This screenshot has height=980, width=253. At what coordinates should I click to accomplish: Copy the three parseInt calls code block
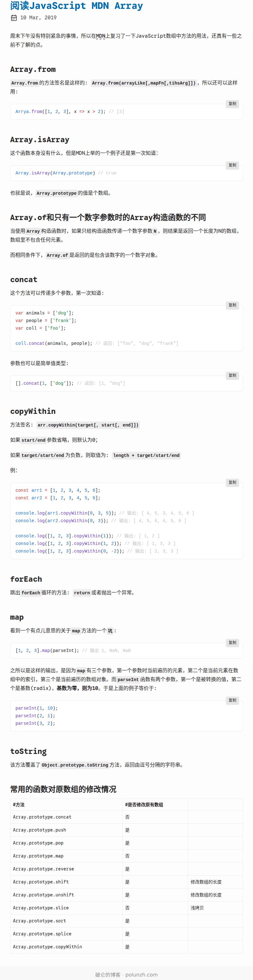pos(232,700)
